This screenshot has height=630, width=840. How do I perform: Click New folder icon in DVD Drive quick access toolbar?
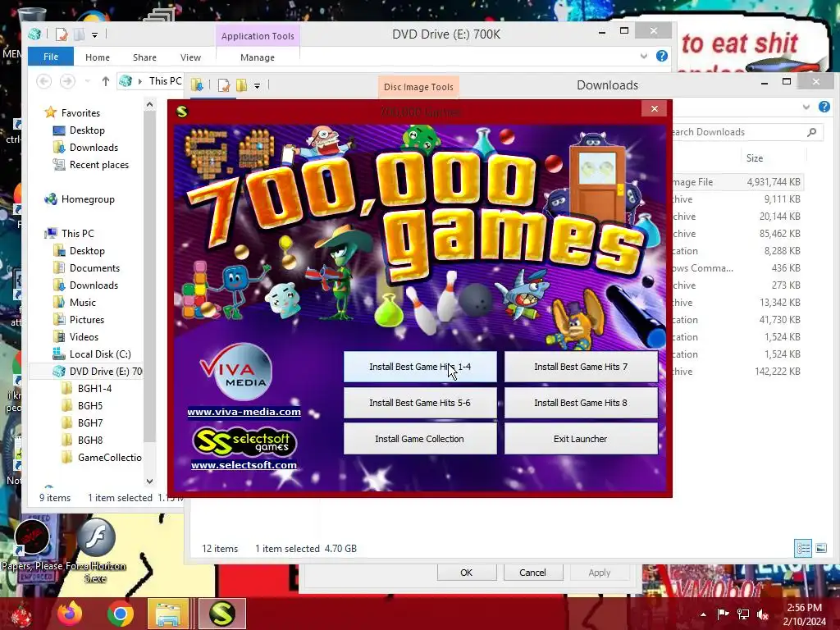(79, 34)
